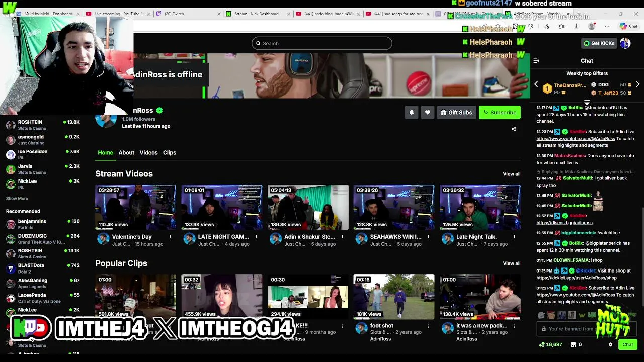Open SEAHAWKS WIN video thumbnail
The image size is (644, 362).
click(393, 207)
